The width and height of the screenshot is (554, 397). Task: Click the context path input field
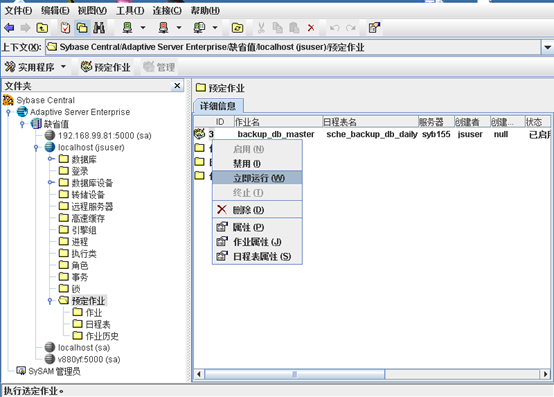click(x=293, y=47)
